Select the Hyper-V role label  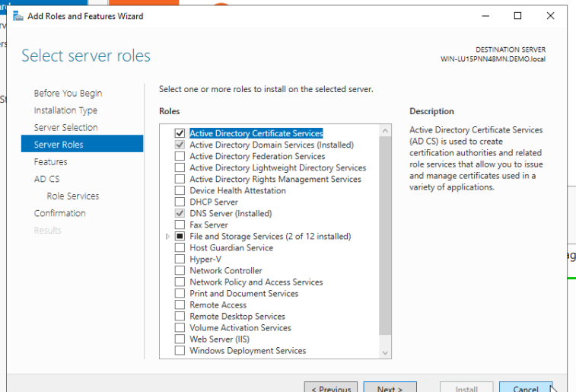click(x=205, y=259)
